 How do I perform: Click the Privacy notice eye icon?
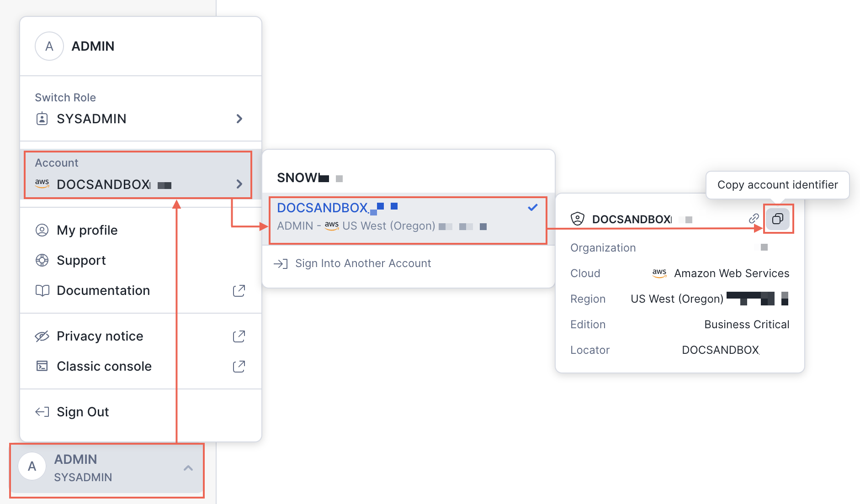click(42, 336)
